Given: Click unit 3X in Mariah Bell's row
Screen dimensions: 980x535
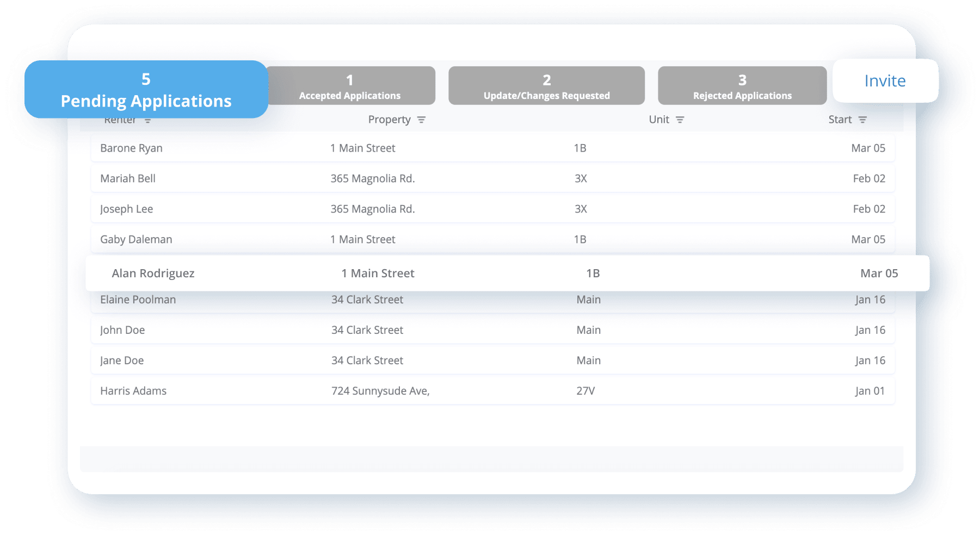Looking at the screenshot, I should click(581, 179).
